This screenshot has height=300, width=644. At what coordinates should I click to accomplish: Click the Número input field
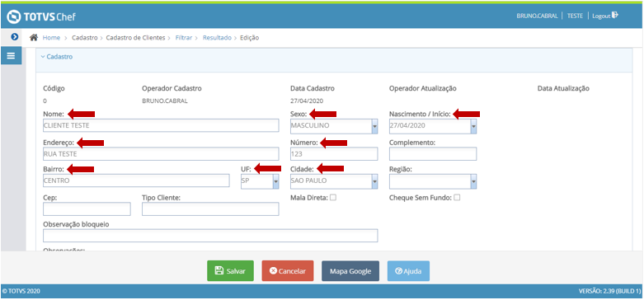point(334,154)
